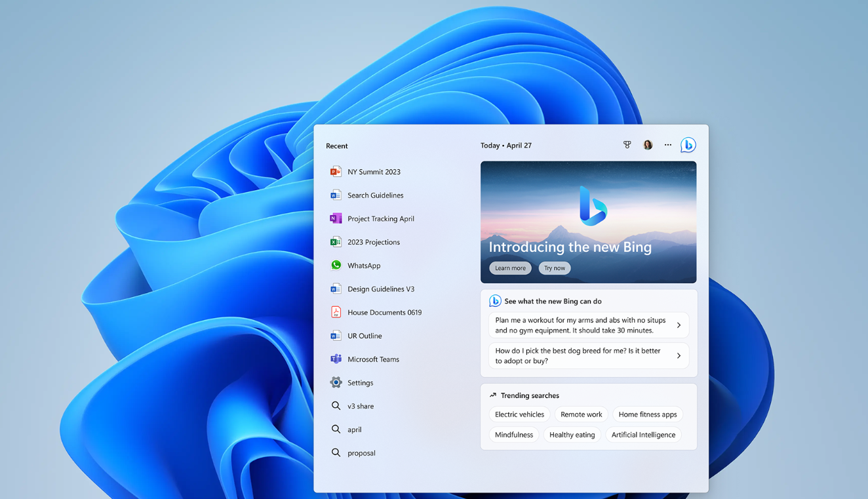Select the Home fitness apps chip
The image size is (868, 499).
[x=648, y=414]
